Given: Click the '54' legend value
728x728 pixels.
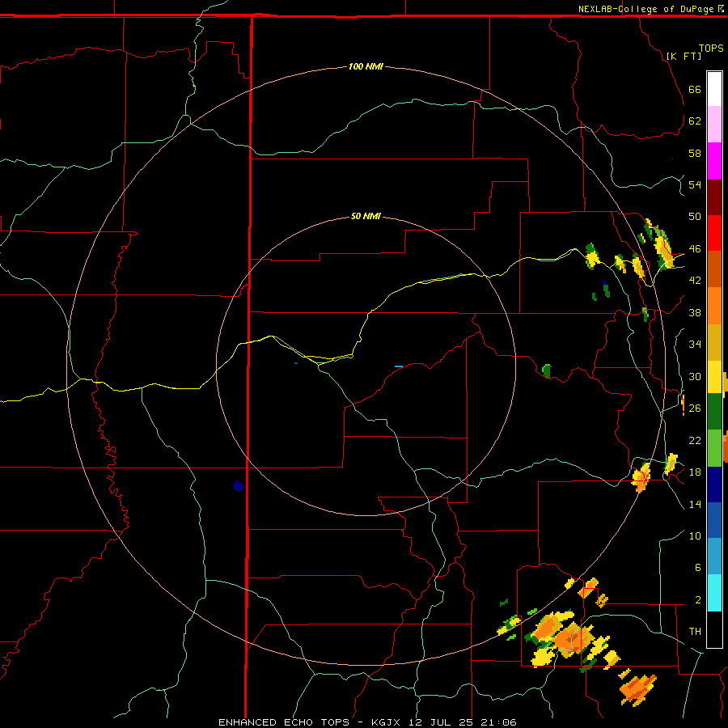Looking at the screenshot, I should [695, 184].
